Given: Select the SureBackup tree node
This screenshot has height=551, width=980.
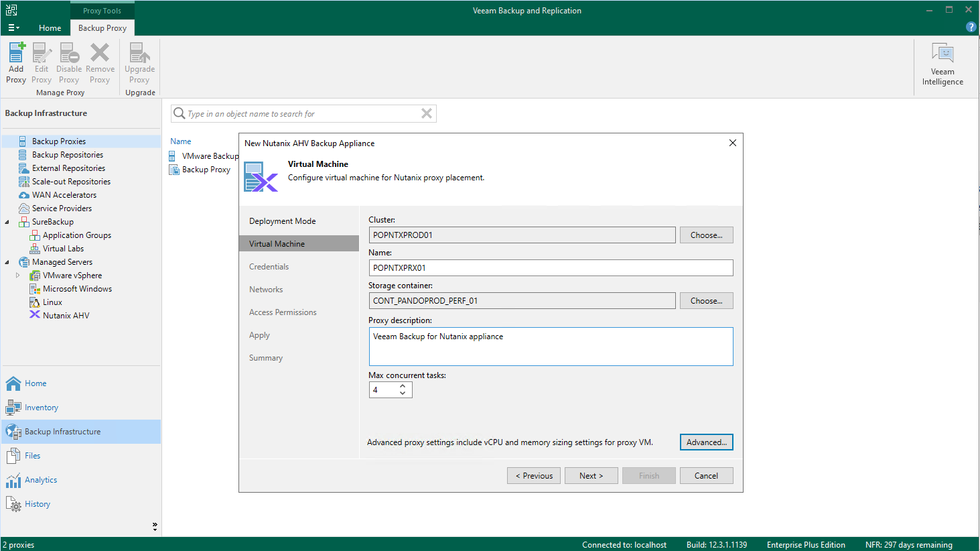Looking at the screenshot, I should pos(53,222).
